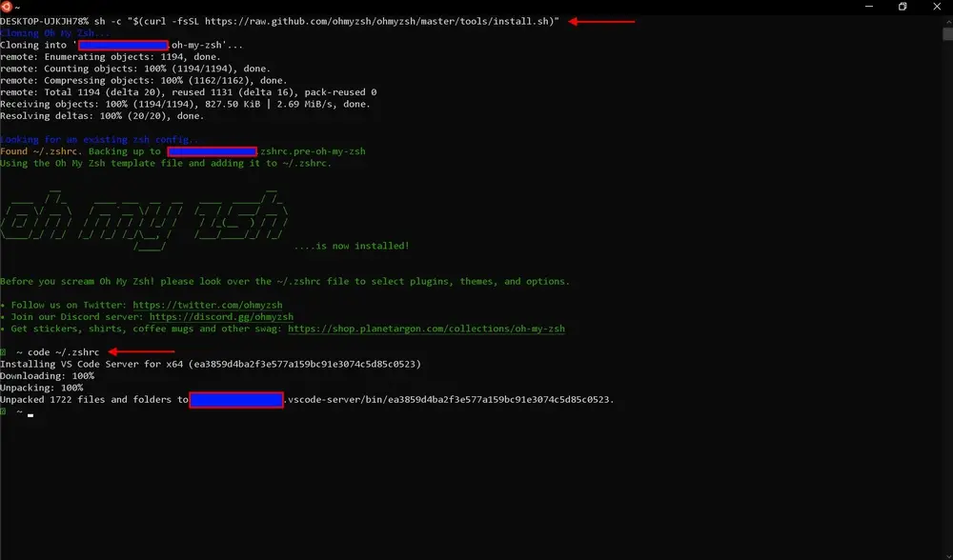Click the Ubuntu terminal icon in title bar
The width and height of the screenshot is (953, 560).
pos(6,7)
